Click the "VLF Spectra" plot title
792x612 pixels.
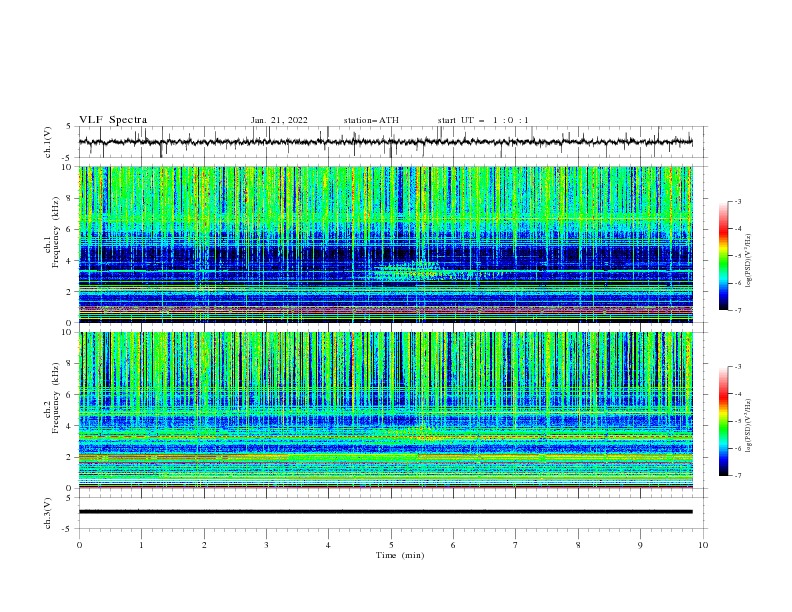pyautogui.click(x=113, y=120)
